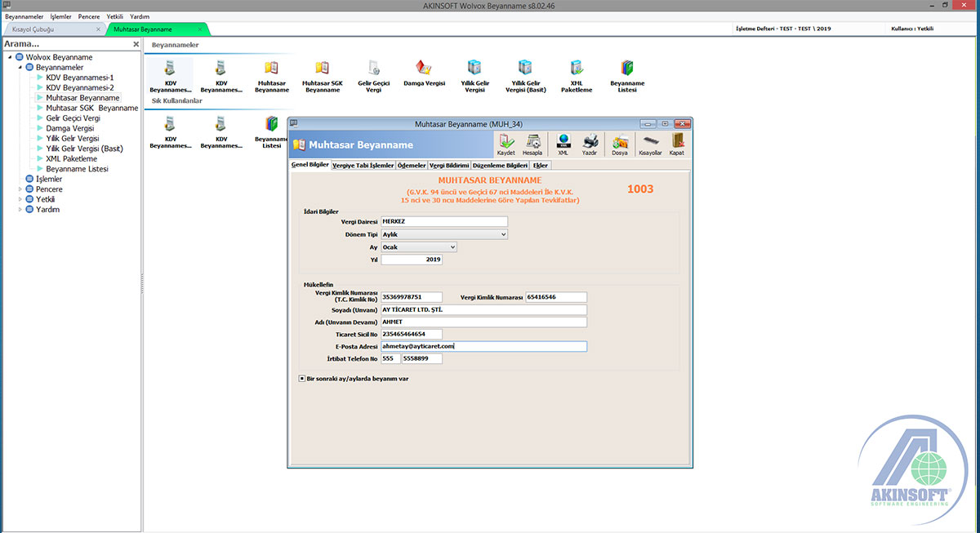Click the Kısayollar keyboard icon
980x533 pixels.
[x=650, y=144]
